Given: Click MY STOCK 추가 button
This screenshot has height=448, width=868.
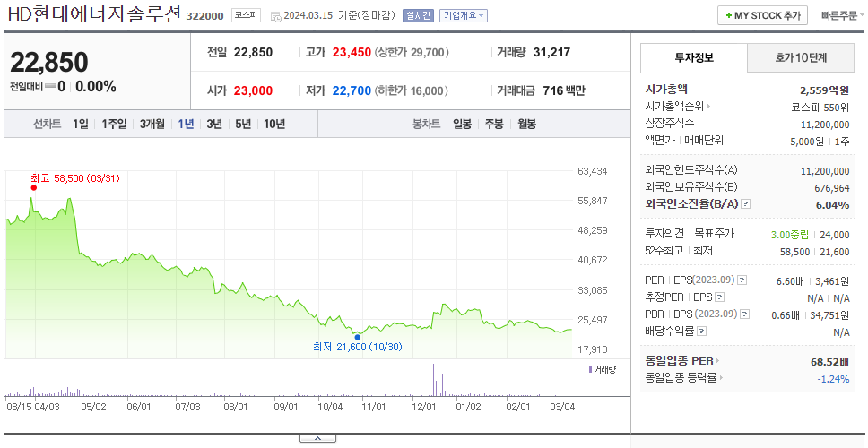Looking at the screenshot, I should (763, 15).
